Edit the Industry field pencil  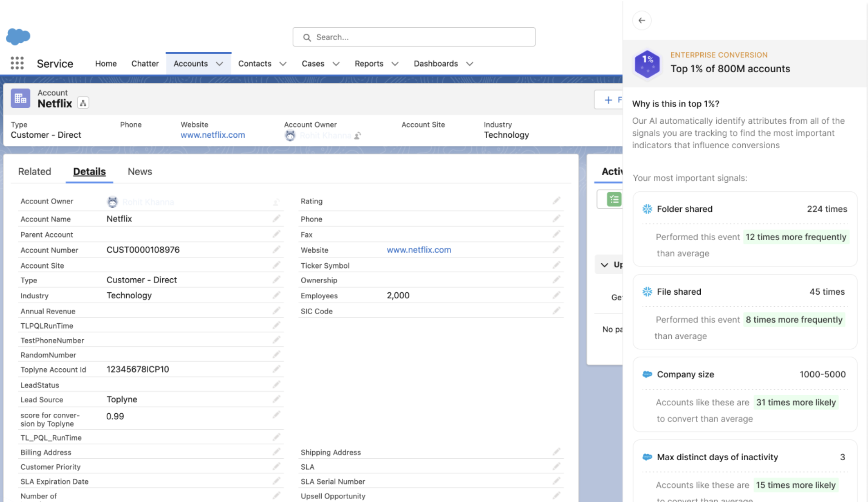[x=276, y=295]
